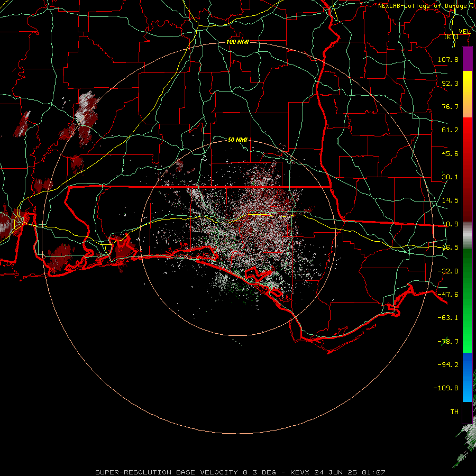Click the 50 NMI range ring label

(x=237, y=140)
